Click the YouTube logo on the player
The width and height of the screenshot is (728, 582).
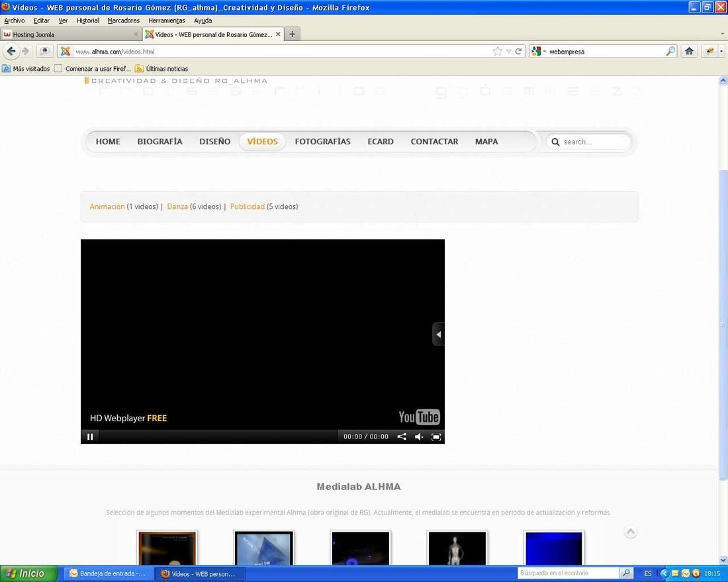click(x=419, y=417)
